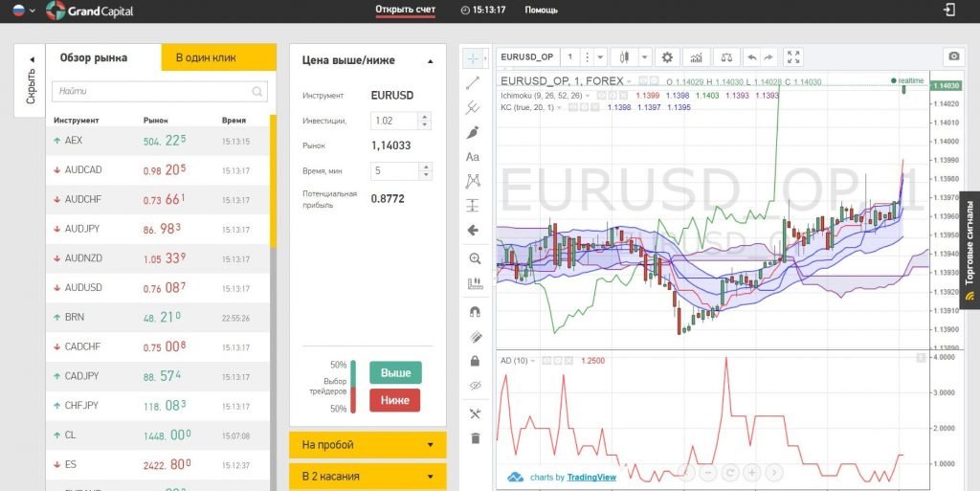The width and height of the screenshot is (980, 491).
Task: Open the indicators icon in chart toolbar
Action: pos(696,56)
